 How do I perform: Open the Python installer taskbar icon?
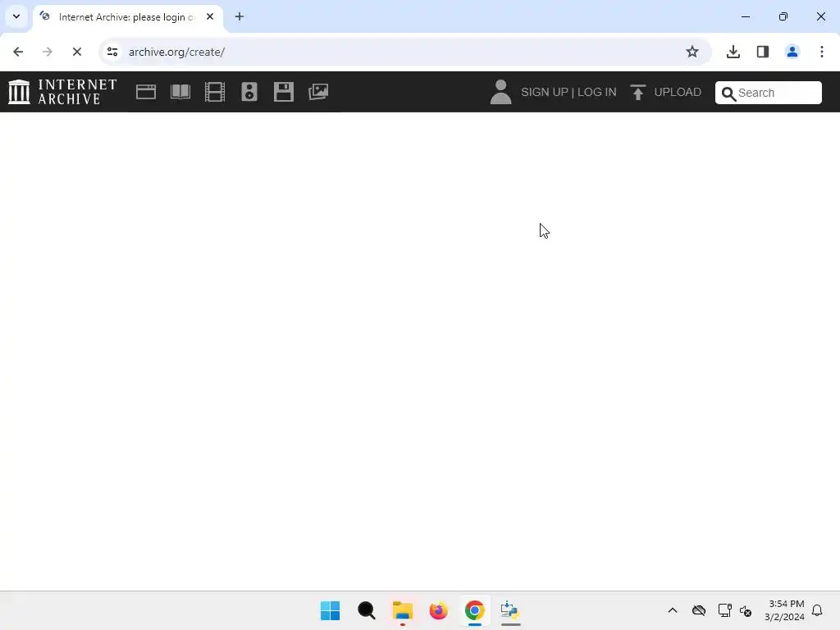point(510,610)
